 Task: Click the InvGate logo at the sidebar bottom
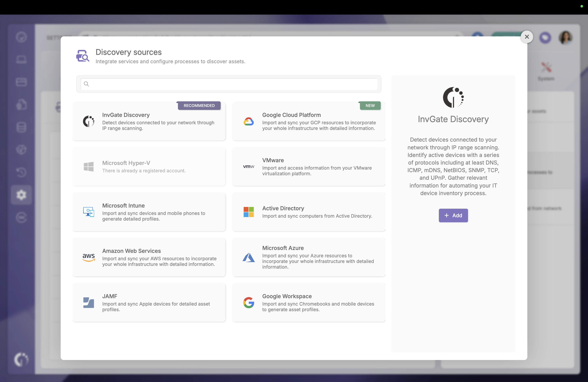[21, 360]
